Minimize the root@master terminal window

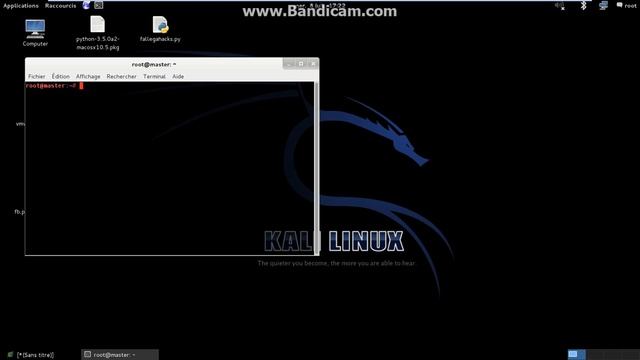pos(289,64)
